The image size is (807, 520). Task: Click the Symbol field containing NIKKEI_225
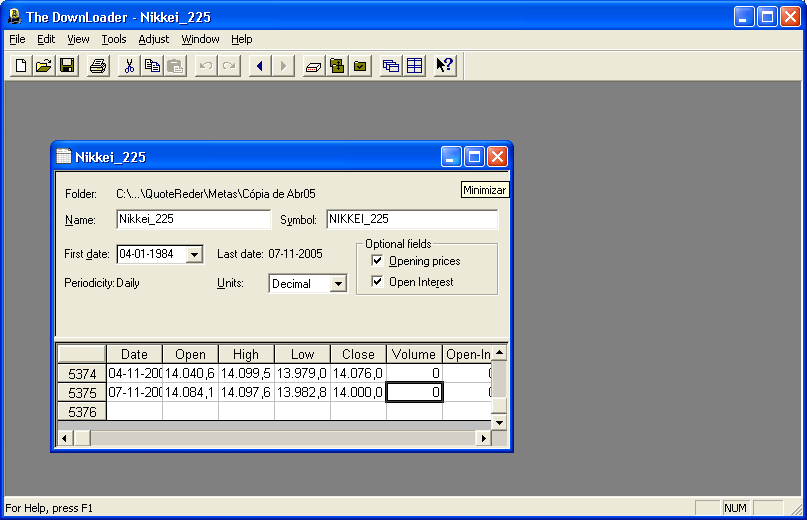pyautogui.click(x=412, y=219)
